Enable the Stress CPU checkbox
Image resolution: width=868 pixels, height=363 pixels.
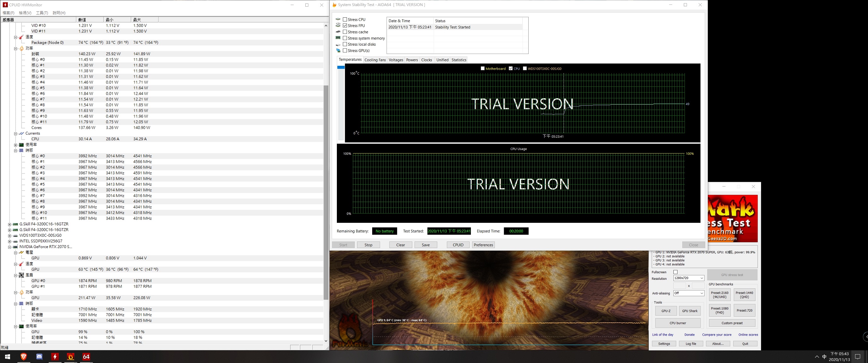[345, 19]
